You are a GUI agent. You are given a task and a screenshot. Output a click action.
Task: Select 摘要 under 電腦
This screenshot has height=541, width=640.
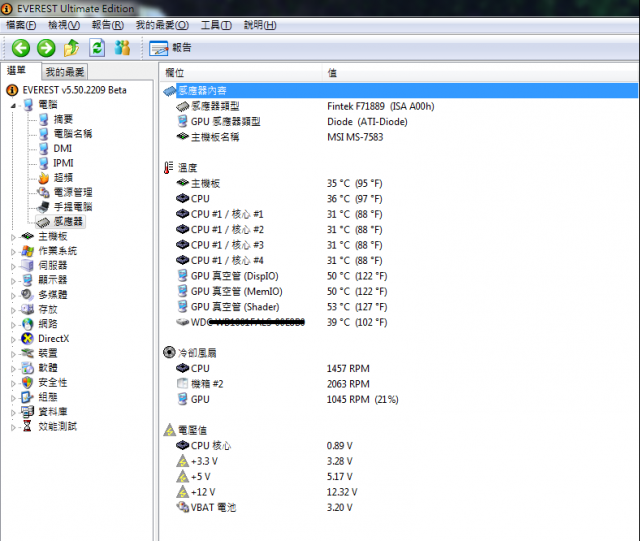coord(63,119)
